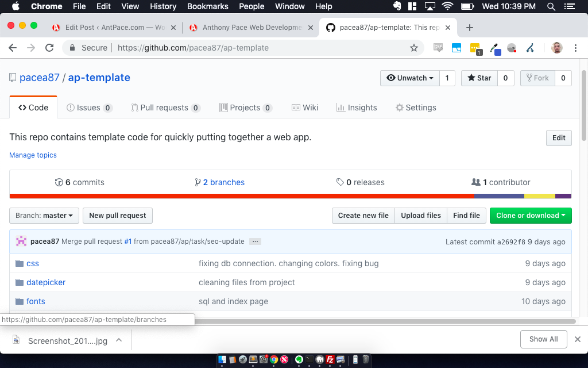View the 6 commits link
Image resolution: width=588 pixels, height=368 pixels.
tap(79, 182)
